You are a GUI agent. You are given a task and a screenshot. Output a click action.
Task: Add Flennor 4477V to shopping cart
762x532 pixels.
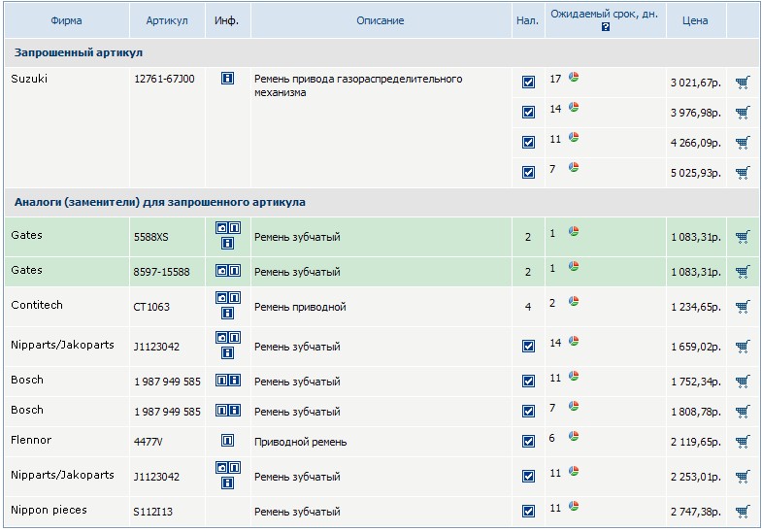tap(743, 442)
